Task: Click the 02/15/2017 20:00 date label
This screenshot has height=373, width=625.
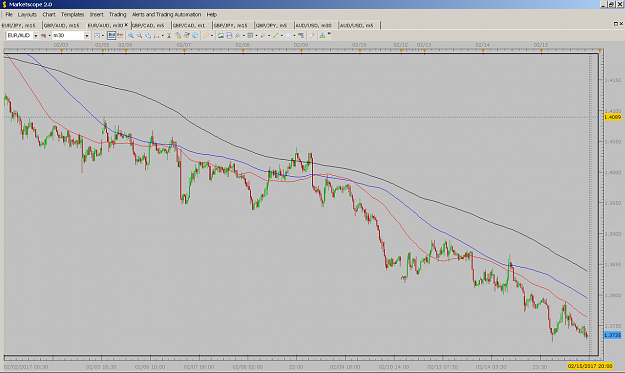Action: pos(590,366)
